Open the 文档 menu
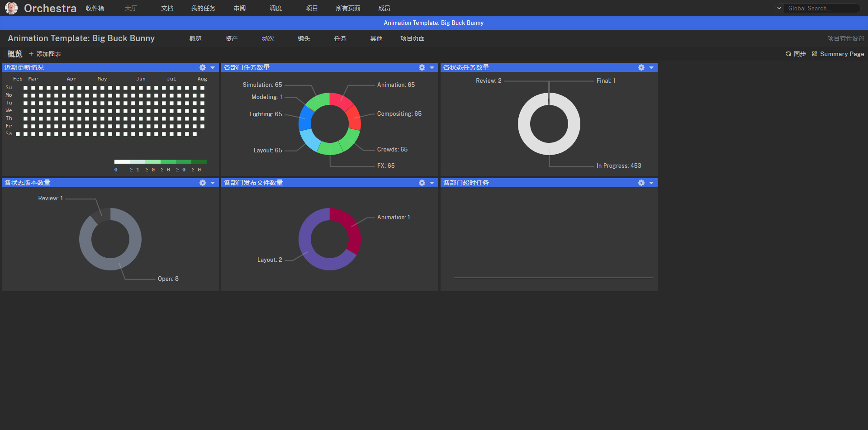The width and height of the screenshot is (868, 430). tap(167, 8)
